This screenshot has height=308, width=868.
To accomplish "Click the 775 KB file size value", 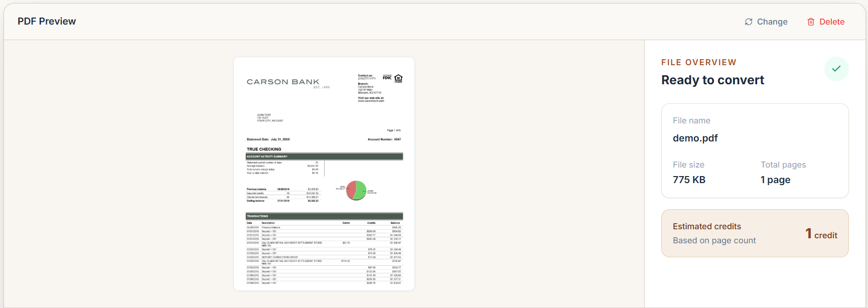I will (689, 180).
